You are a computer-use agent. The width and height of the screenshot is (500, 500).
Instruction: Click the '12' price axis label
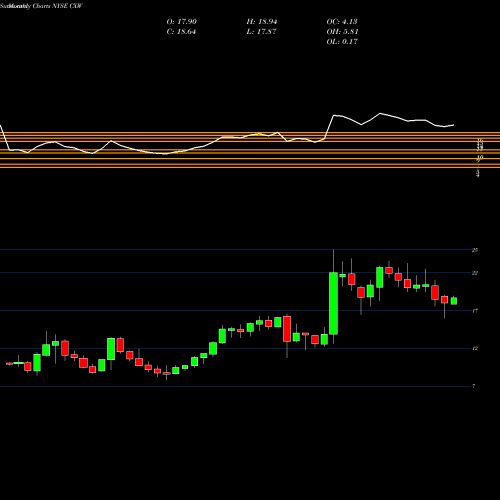475,349
